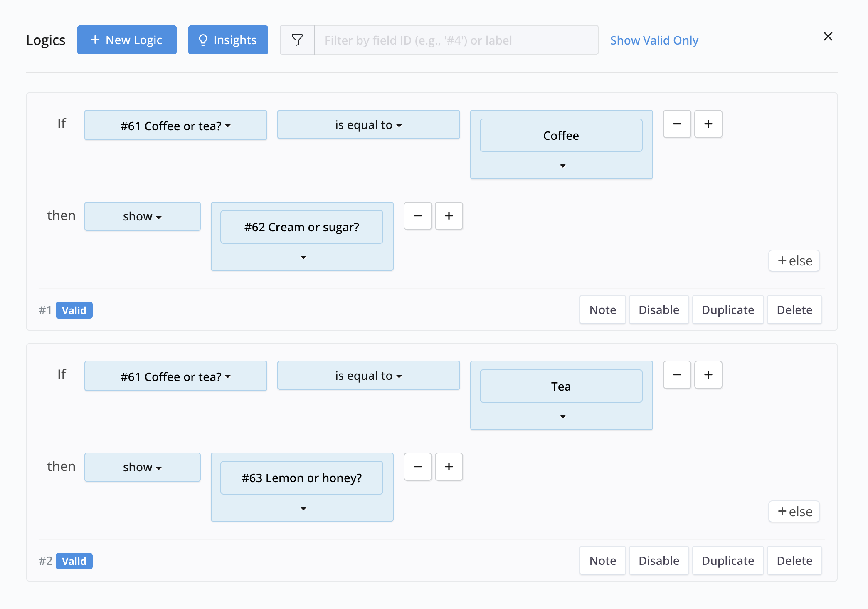Add an else branch to rule #1
The height and width of the screenshot is (609, 868).
(794, 261)
